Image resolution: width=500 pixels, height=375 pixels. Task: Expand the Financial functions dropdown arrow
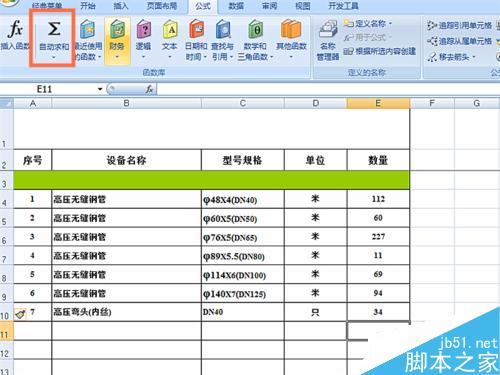[117, 57]
